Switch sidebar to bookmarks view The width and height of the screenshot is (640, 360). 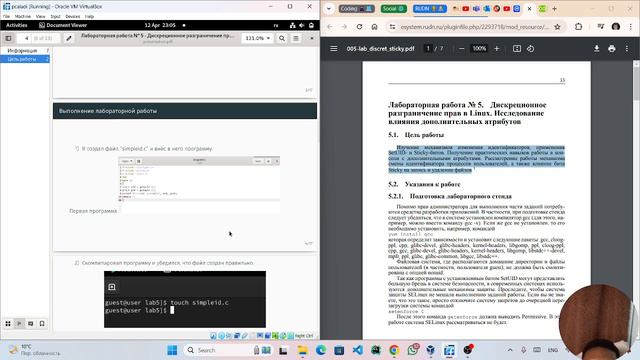coord(42,324)
